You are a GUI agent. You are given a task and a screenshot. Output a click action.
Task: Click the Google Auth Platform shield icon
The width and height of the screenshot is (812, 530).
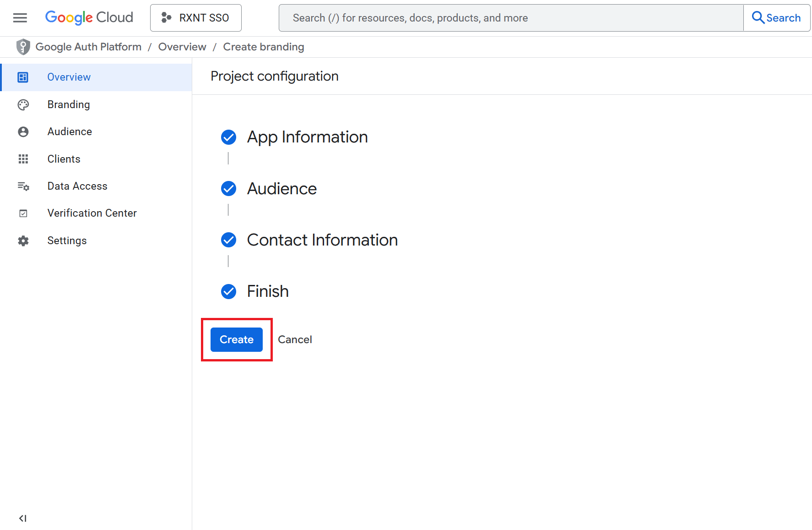pos(22,46)
